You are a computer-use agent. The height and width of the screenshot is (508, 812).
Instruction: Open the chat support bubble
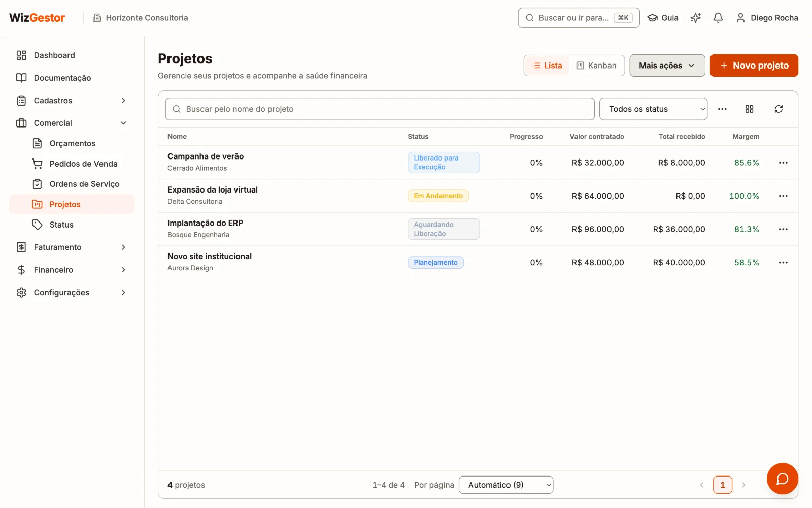pyautogui.click(x=782, y=479)
